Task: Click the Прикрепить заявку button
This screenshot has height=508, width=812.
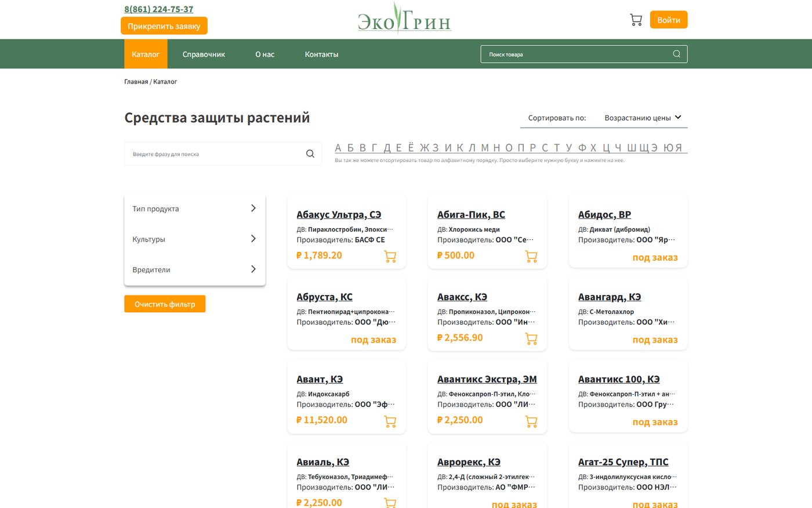Action: pos(164,26)
